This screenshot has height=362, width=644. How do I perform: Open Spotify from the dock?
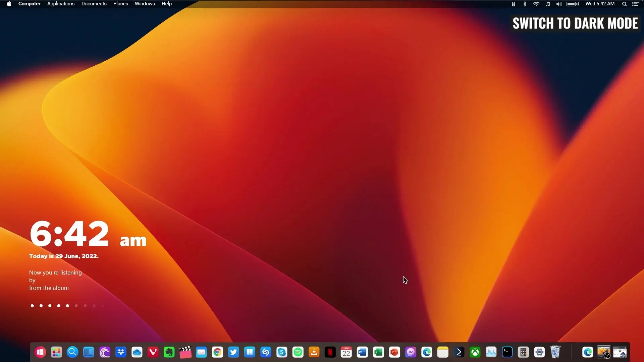click(298, 352)
